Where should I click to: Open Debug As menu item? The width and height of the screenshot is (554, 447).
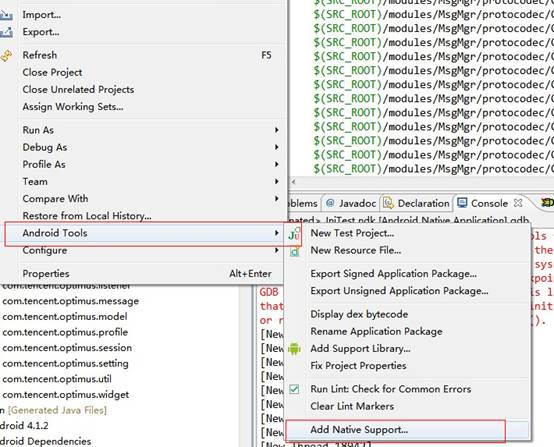point(143,147)
